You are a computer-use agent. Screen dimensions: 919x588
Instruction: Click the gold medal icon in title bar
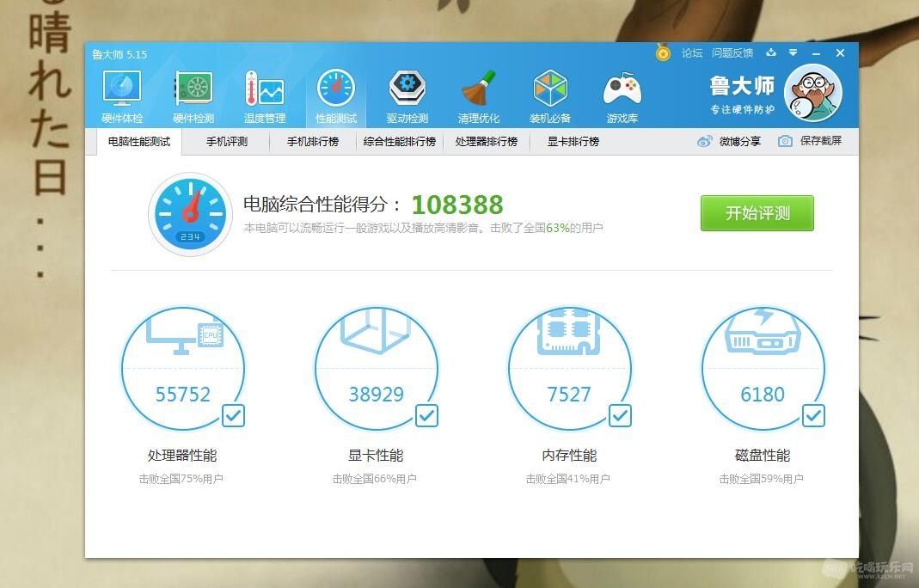point(663,52)
